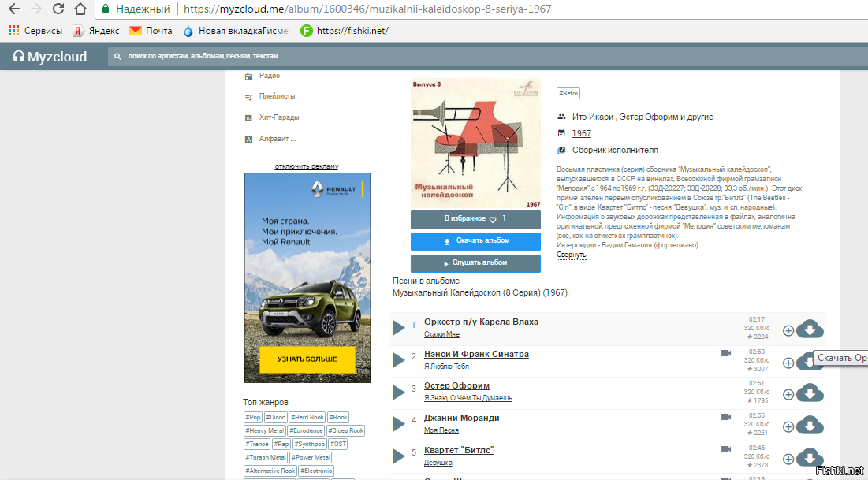Open browser home page icon
This screenshot has width=868, height=480.
pos(80,9)
